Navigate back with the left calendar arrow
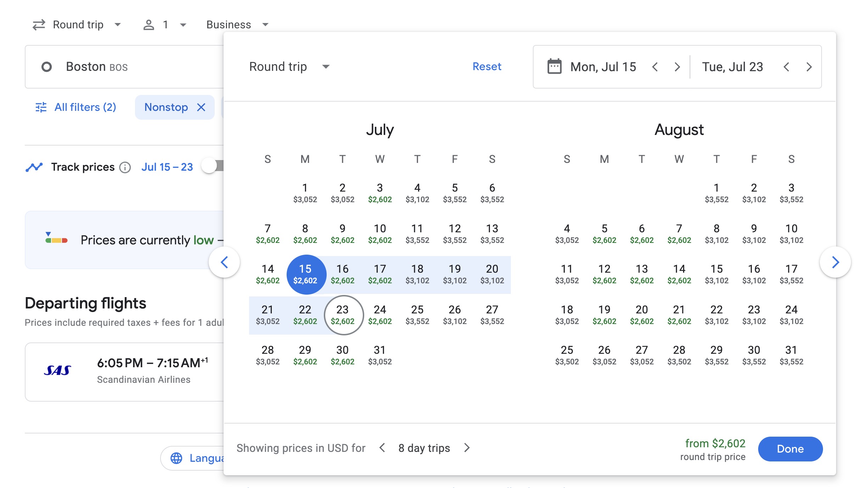 225,262
